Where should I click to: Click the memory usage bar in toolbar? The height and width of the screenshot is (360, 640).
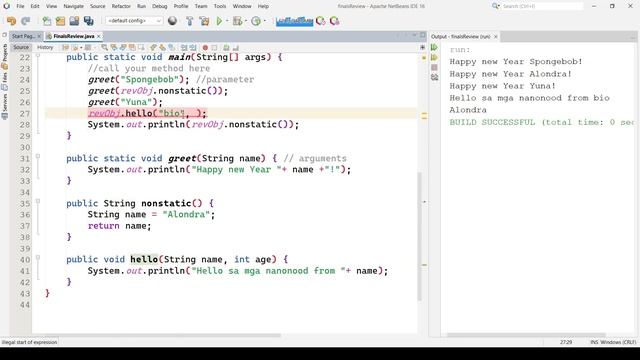[x=294, y=21]
